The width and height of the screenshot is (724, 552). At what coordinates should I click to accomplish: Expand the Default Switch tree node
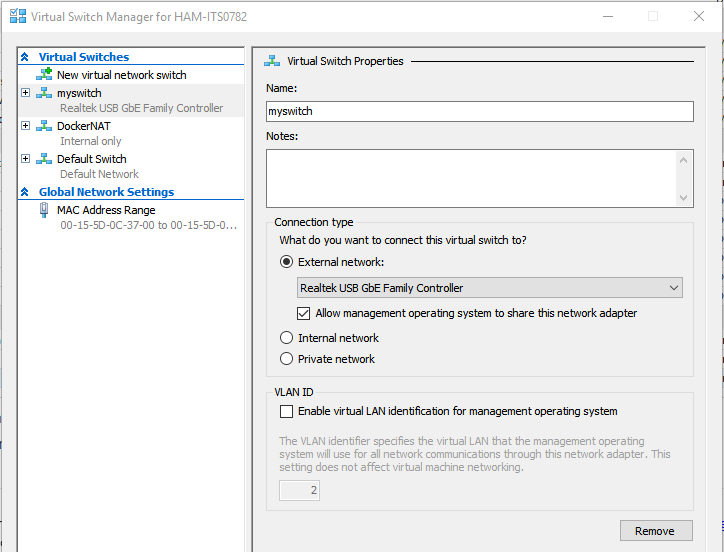[x=25, y=158]
